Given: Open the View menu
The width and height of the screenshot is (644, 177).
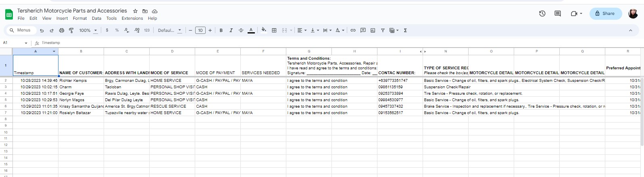Looking at the screenshot, I should point(47,18).
